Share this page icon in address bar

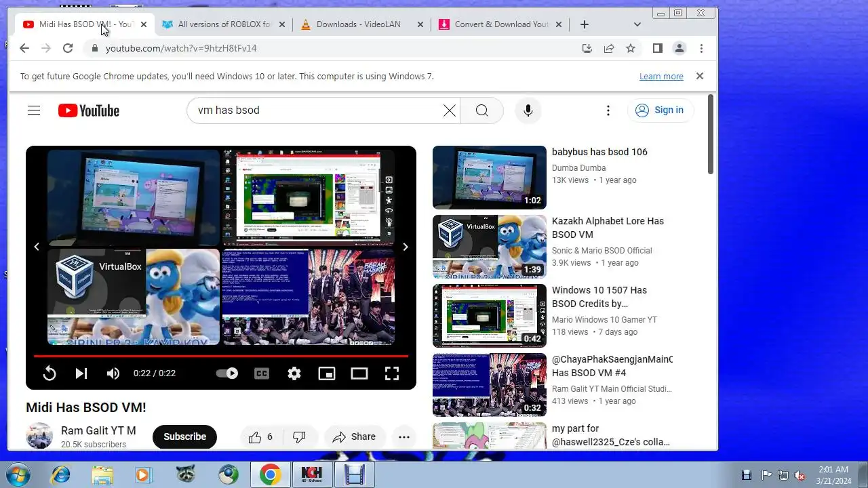(609, 48)
